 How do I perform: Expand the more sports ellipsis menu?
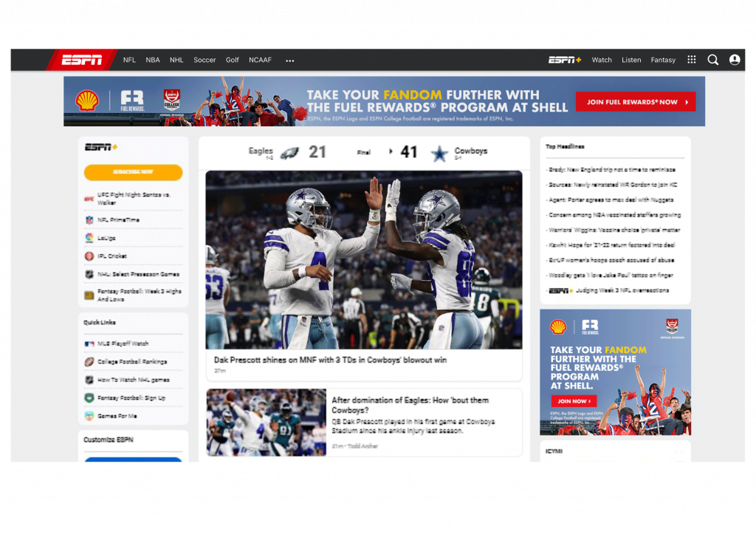pos(290,61)
